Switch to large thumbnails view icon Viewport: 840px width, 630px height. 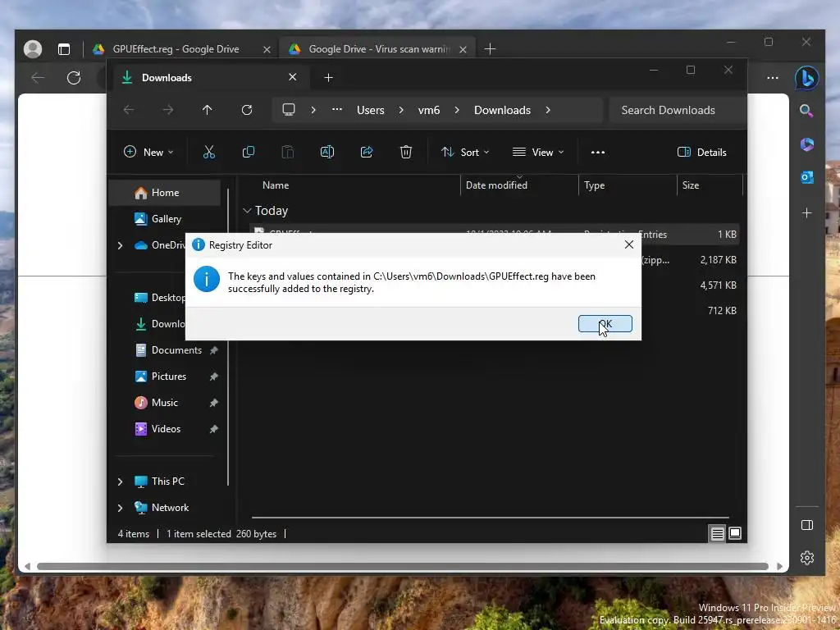click(735, 533)
